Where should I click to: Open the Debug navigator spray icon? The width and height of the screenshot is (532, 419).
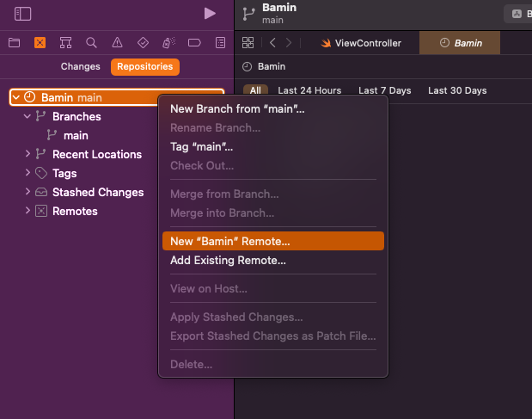[168, 43]
